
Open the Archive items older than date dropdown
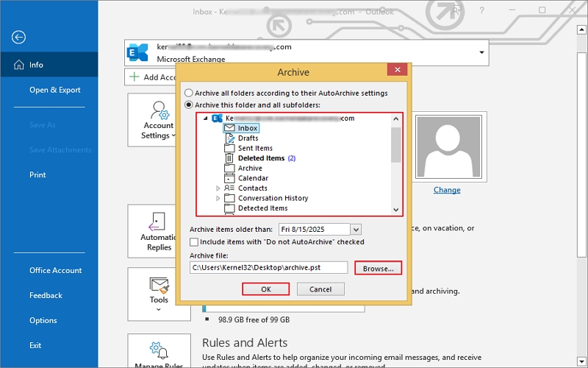coord(356,230)
